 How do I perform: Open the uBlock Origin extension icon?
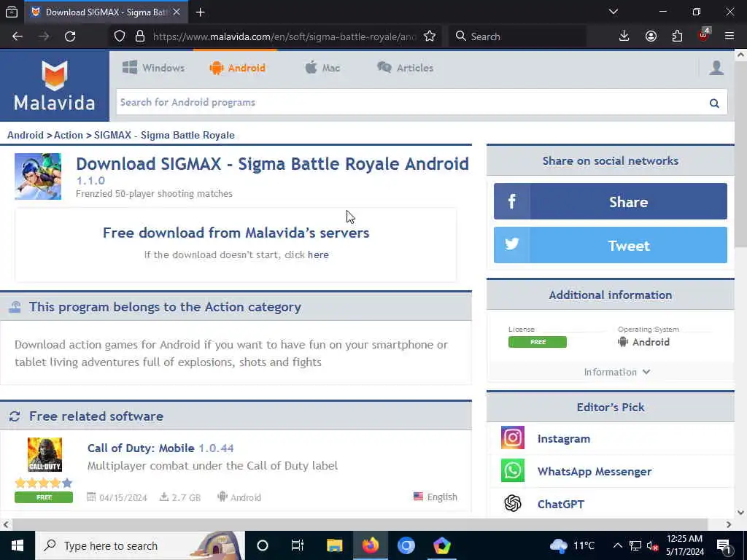704,35
